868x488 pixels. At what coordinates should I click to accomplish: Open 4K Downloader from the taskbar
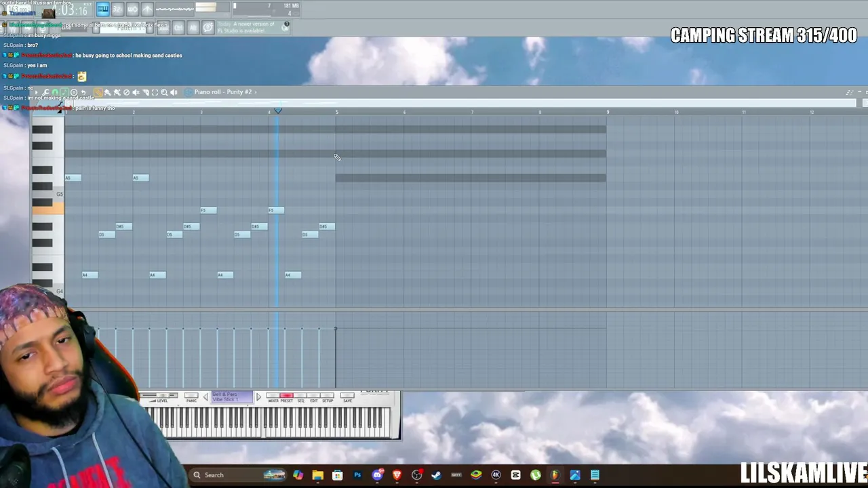click(x=496, y=475)
